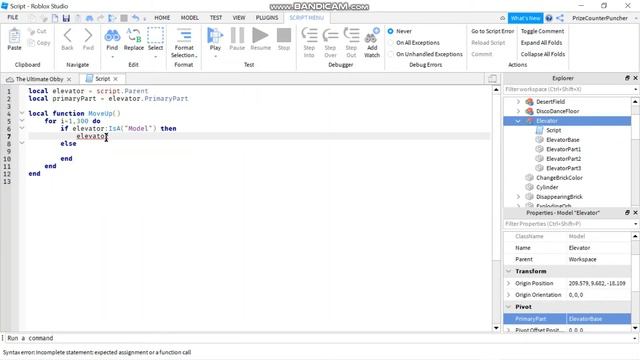Undock the Properties panel

point(627,212)
